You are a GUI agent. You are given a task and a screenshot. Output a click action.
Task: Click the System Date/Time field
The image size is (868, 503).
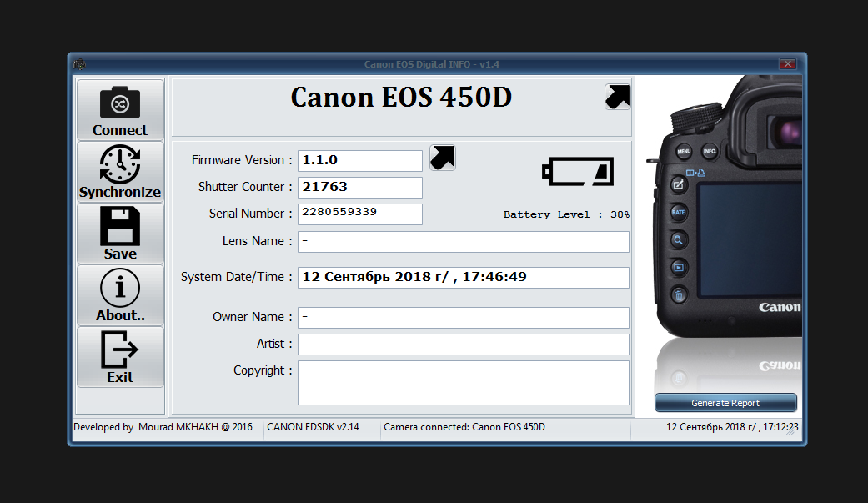point(463,277)
